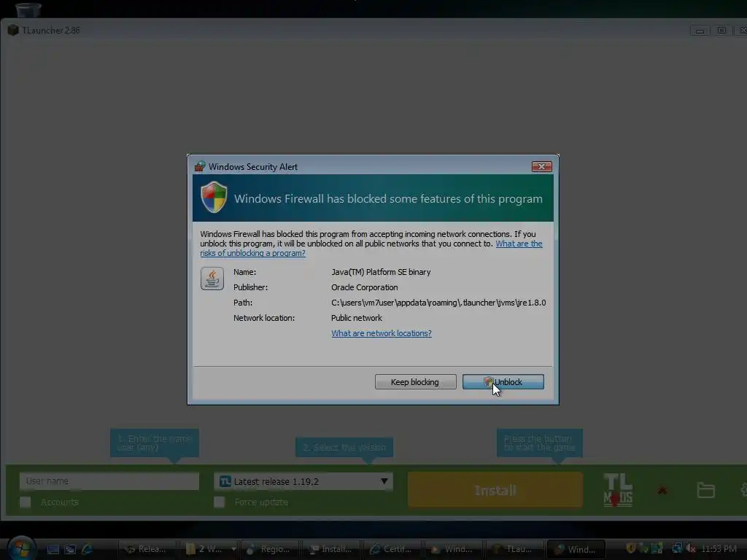Viewport: 747px width, 560px height.
Task: Click the Windows Firewall shield icon
Action: [x=214, y=197]
